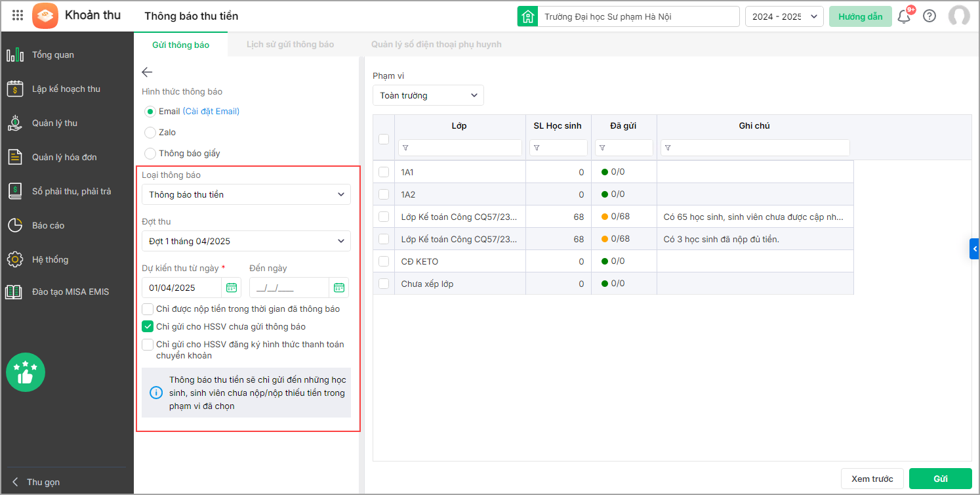Select the Thông báo giấy option
The height and width of the screenshot is (495, 980).
[150, 154]
